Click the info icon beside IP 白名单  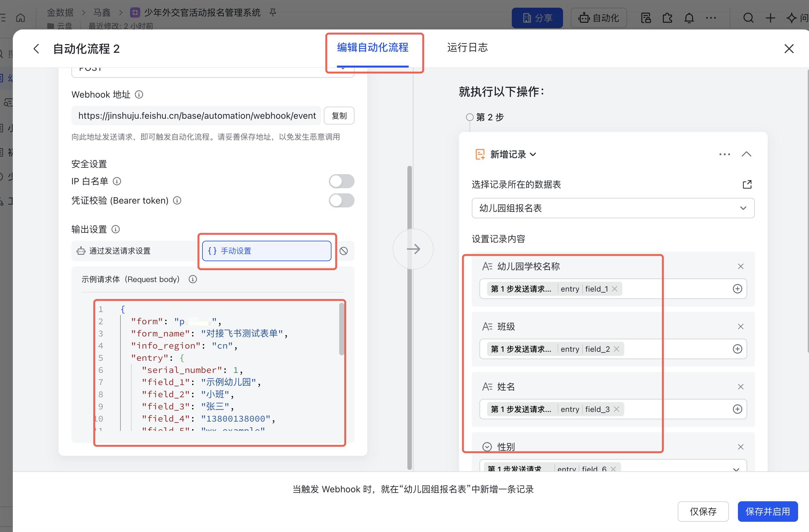point(117,181)
